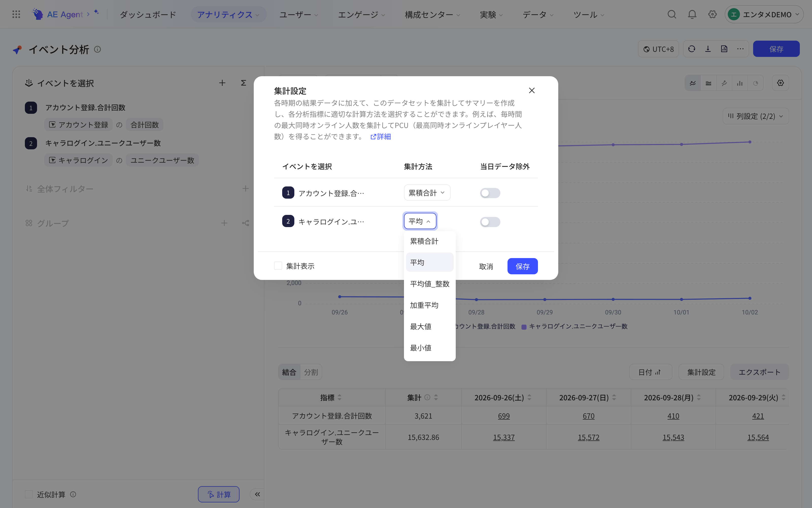Open the 列設定 (2/2) dropdown
The image size is (812, 508).
[756, 116]
